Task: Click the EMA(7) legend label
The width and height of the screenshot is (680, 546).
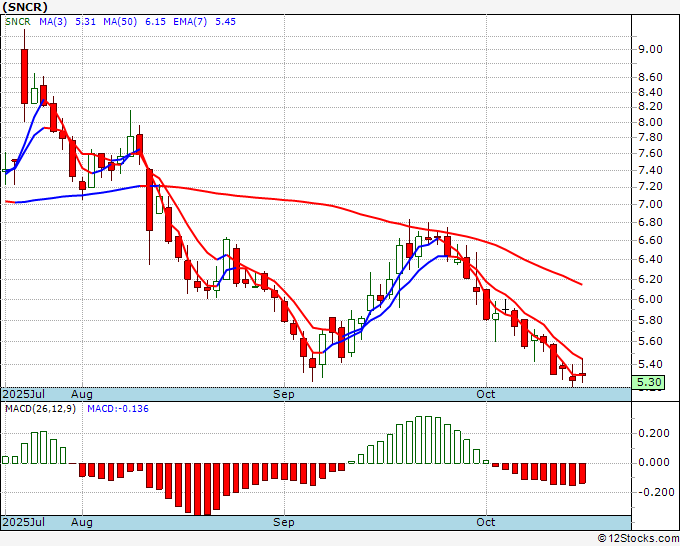Action: (190, 22)
